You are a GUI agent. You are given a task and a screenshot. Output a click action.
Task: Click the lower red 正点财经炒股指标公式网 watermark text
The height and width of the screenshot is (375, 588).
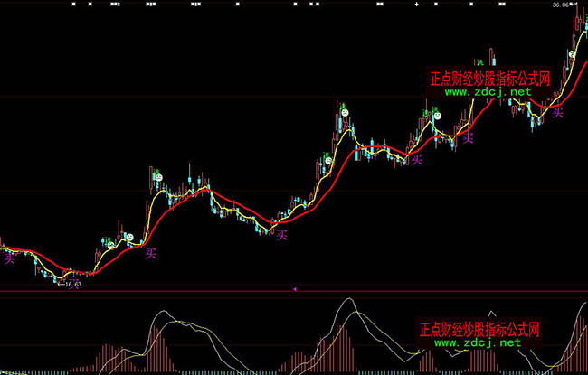pos(479,329)
